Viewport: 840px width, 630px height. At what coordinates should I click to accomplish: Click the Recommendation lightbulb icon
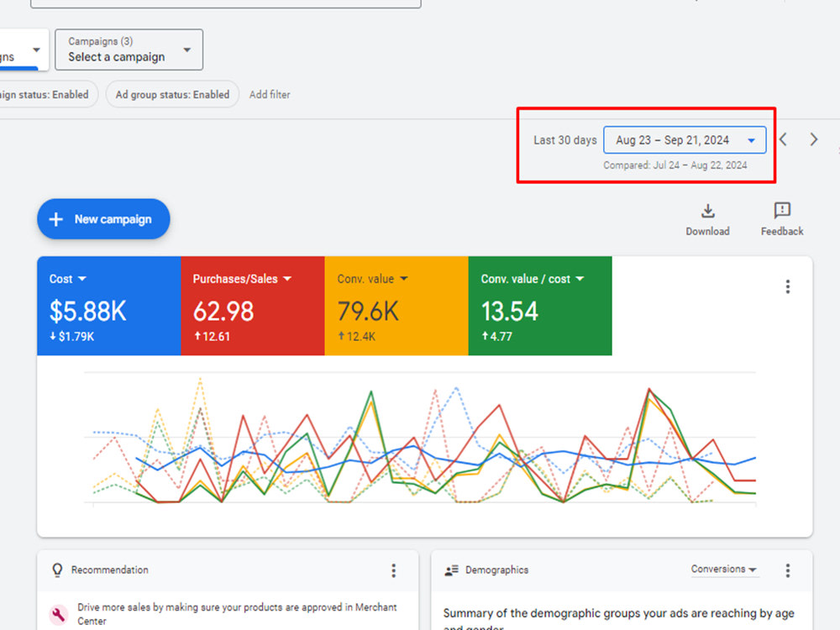pyautogui.click(x=57, y=570)
